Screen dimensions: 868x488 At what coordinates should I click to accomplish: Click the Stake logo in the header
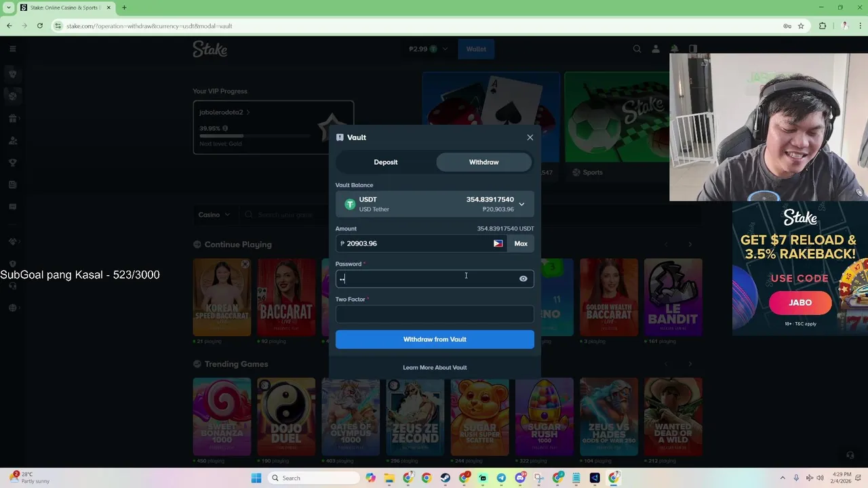click(x=210, y=49)
